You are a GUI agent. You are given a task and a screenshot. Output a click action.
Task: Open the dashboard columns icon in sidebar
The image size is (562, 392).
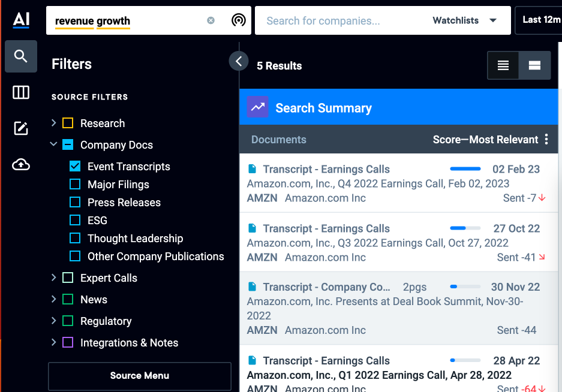tap(21, 92)
